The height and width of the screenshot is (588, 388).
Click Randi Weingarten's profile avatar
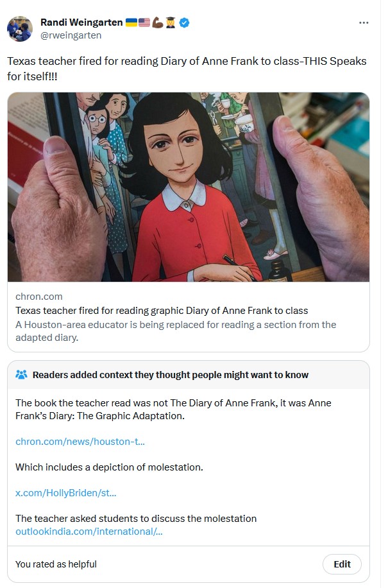click(x=19, y=29)
